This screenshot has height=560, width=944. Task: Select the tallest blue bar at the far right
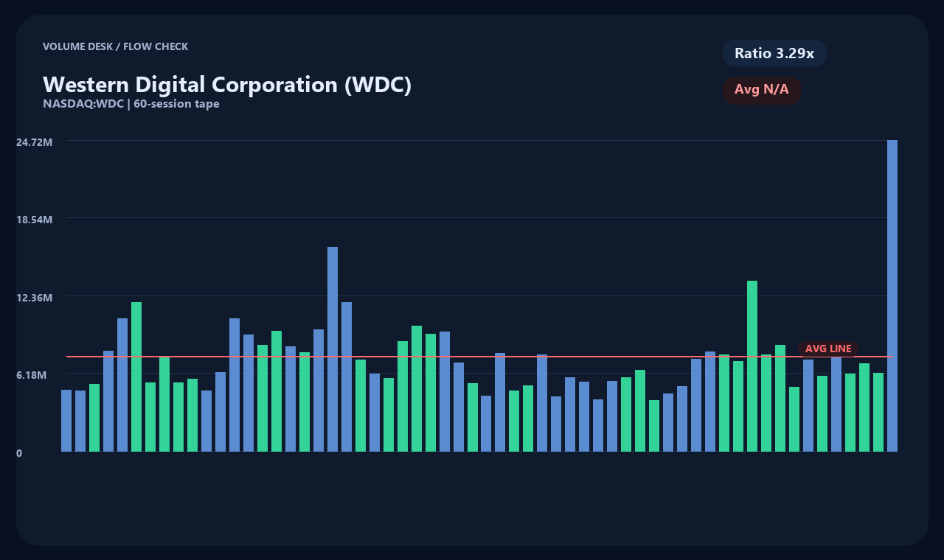coord(892,295)
